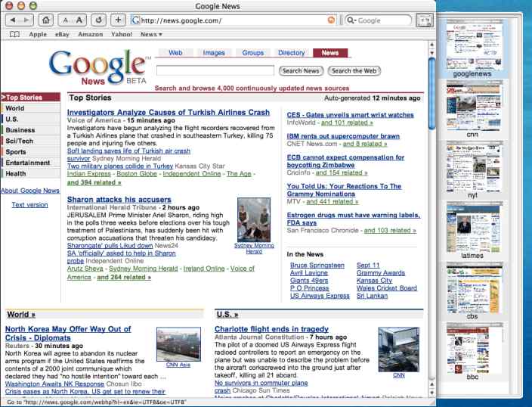Click the scroll down arrow at page bottom
Viewport: 532px width, 407px height.
[431, 393]
